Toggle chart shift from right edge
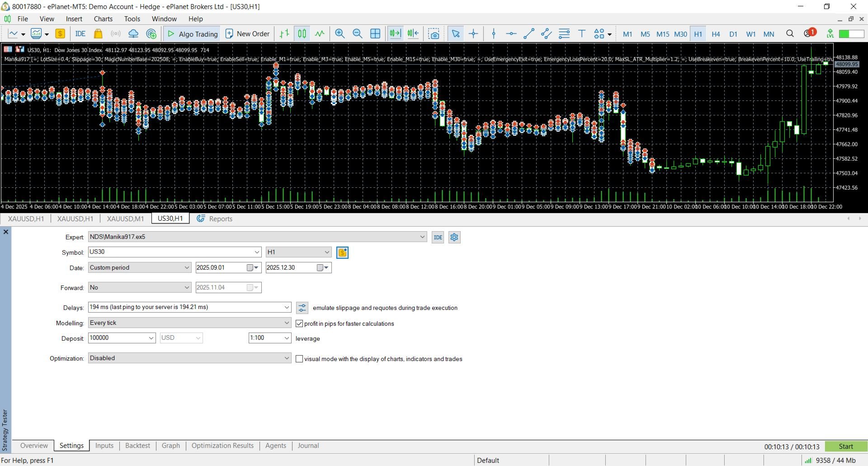The width and height of the screenshot is (868, 466). click(x=413, y=34)
